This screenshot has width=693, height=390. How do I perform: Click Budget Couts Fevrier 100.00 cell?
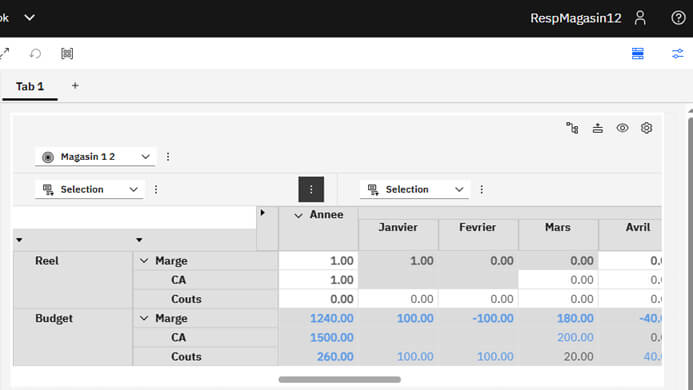click(x=478, y=357)
